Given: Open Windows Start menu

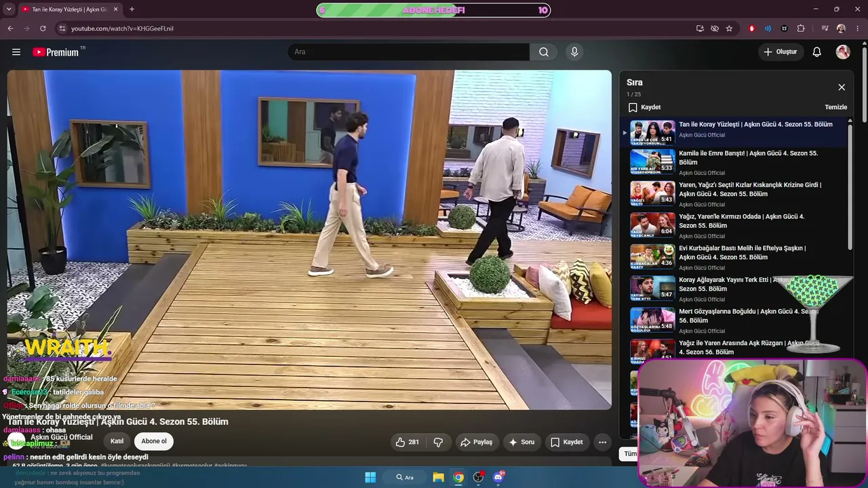Looking at the screenshot, I should click(370, 477).
